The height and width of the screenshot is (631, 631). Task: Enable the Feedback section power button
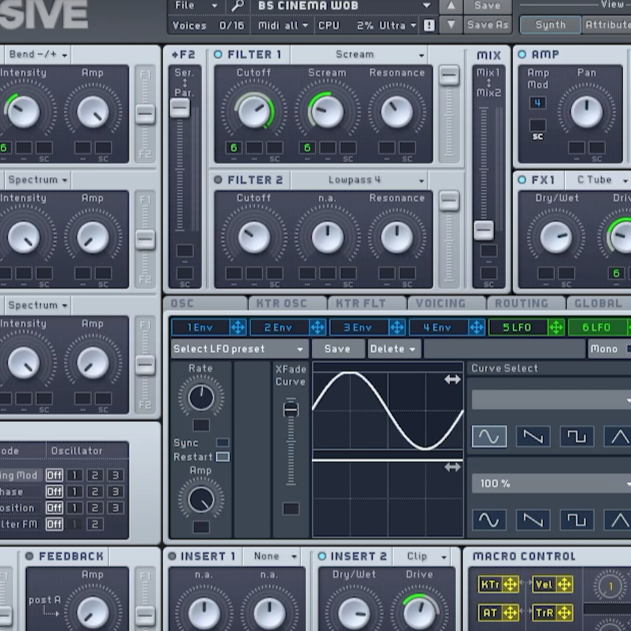coord(30,556)
